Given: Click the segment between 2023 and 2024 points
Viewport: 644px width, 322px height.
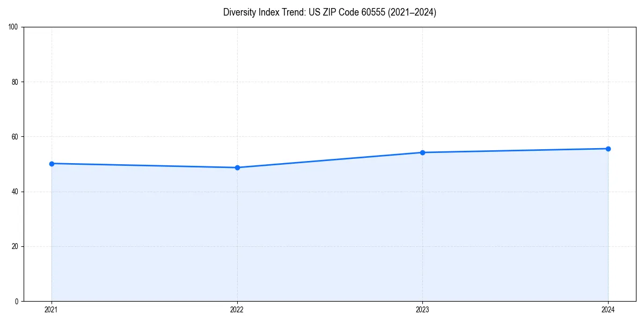Looking at the screenshot, I should click(515, 150).
